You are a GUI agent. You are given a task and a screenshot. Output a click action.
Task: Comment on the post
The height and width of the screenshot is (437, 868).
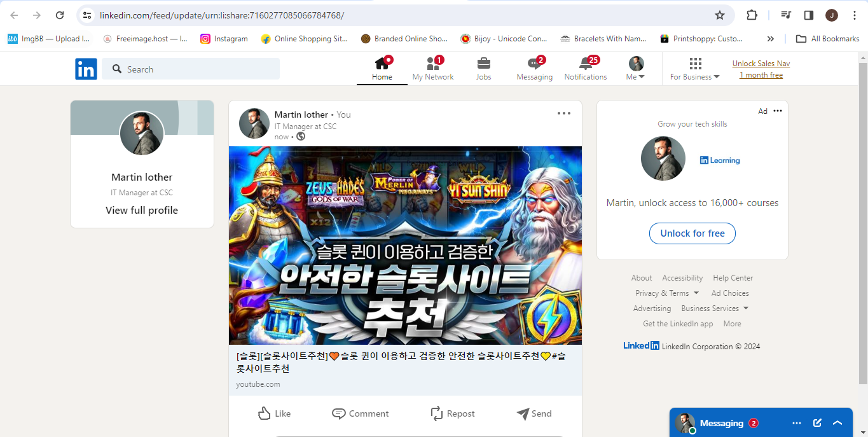click(x=361, y=413)
